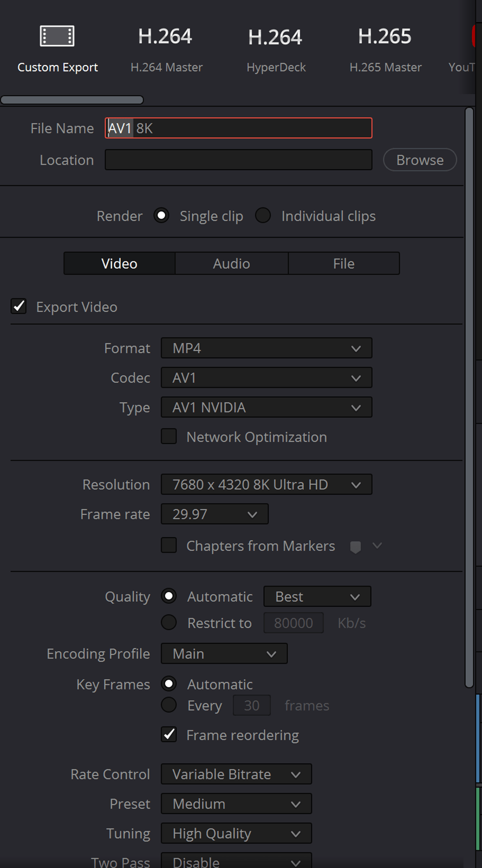Image resolution: width=482 pixels, height=868 pixels.
Task: Switch to the File tab
Action: (344, 264)
